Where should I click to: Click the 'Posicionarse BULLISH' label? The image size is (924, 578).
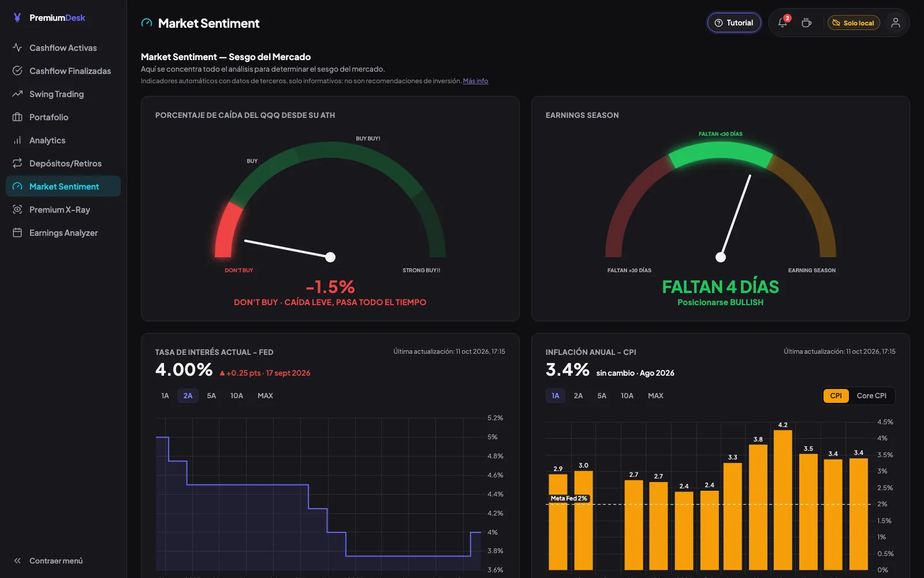[x=721, y=302]
